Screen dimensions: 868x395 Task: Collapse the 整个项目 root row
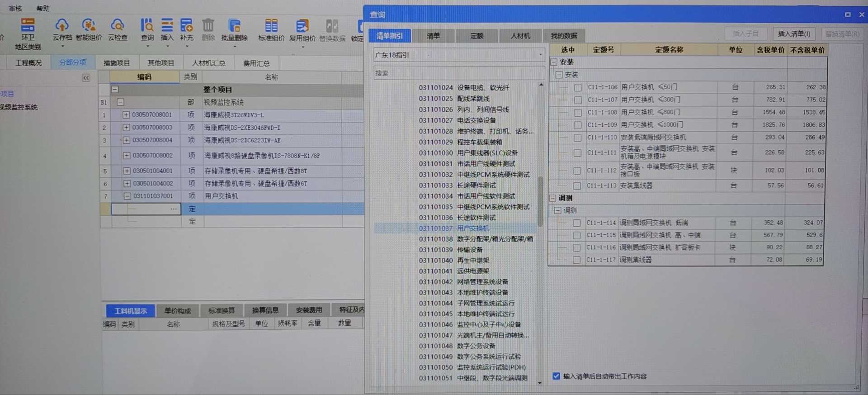point(115,90)
